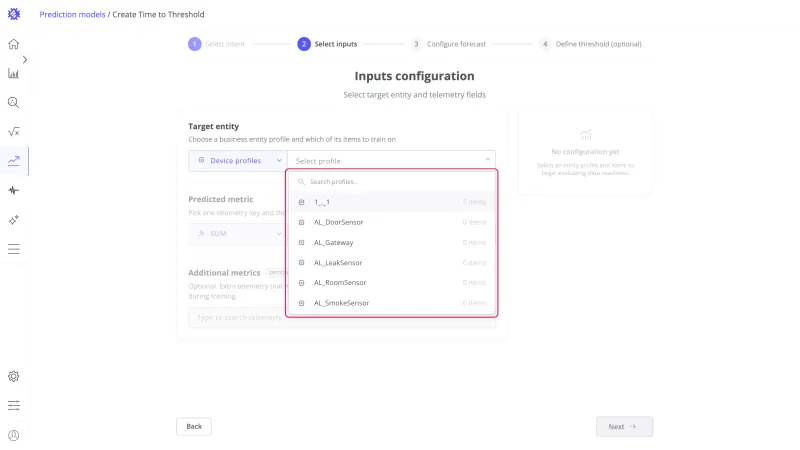Go to step 4 Define threshold
The image size is (800, 450).
(590, 44)
